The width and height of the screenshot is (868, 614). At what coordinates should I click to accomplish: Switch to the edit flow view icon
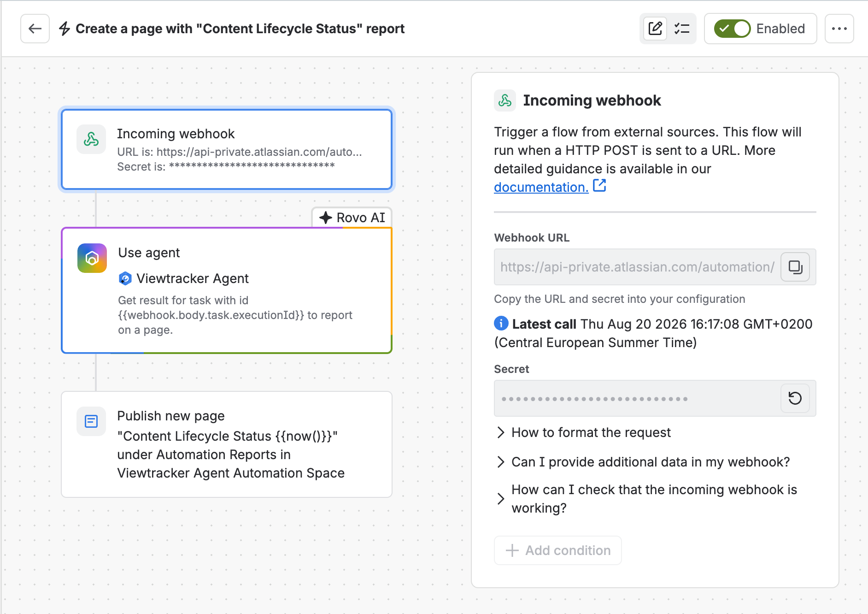pyautogui.click(x=655, y=29)
